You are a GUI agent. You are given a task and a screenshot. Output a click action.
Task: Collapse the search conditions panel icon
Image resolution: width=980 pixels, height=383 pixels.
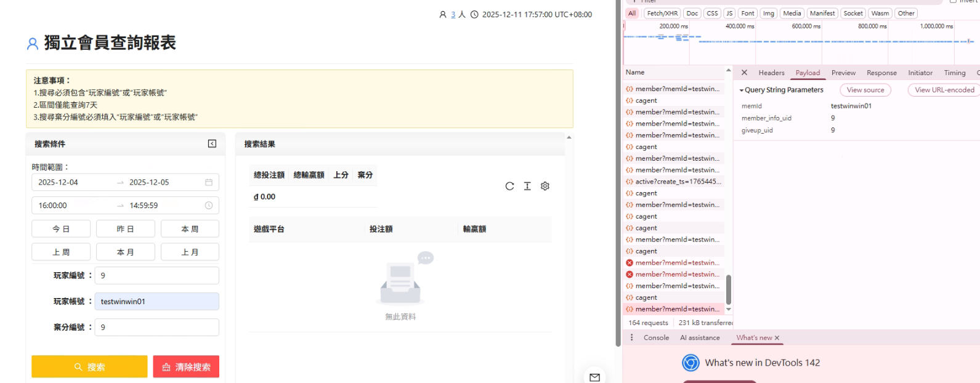[x=212, y=143]
